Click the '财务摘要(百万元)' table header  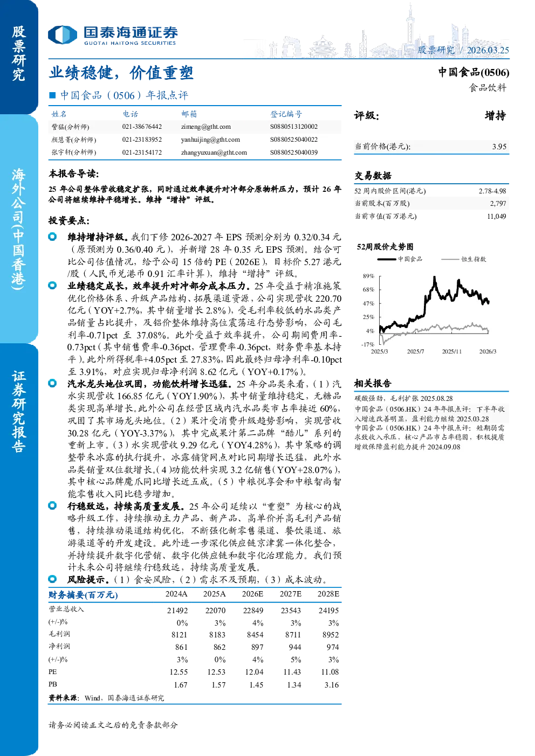point(83,595)
